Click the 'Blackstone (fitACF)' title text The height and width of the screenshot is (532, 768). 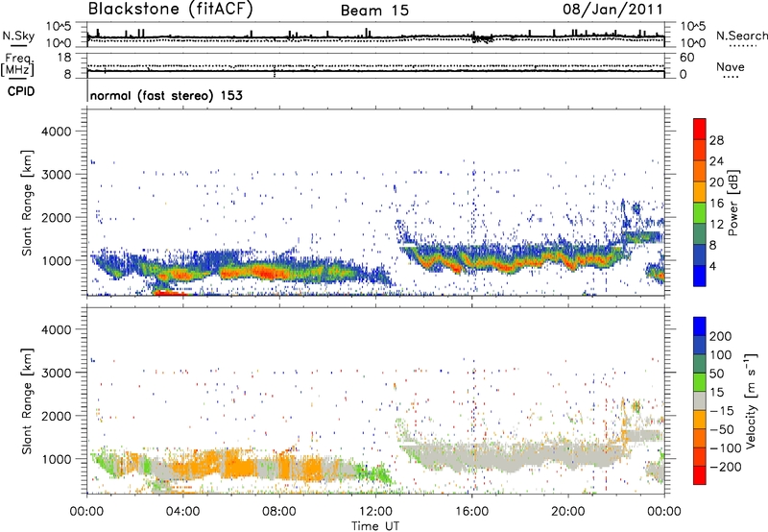[x=171, y=9]
